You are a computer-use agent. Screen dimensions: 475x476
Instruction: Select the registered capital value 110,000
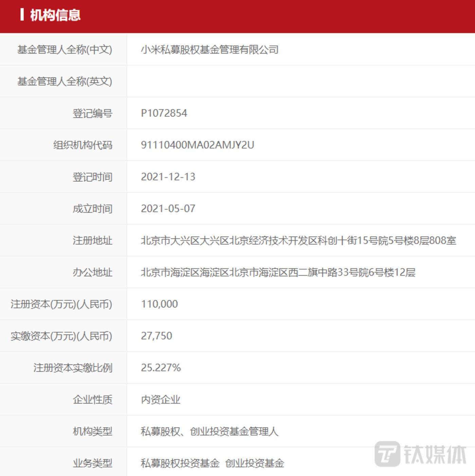click(x=159, y=304)
